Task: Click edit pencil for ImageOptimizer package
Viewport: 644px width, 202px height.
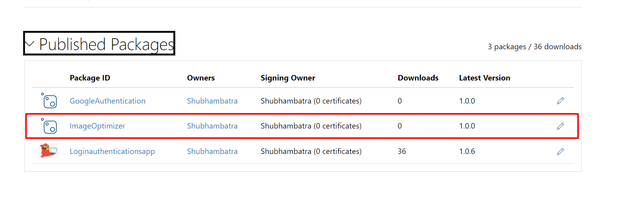Action: (x=560, y=126)
